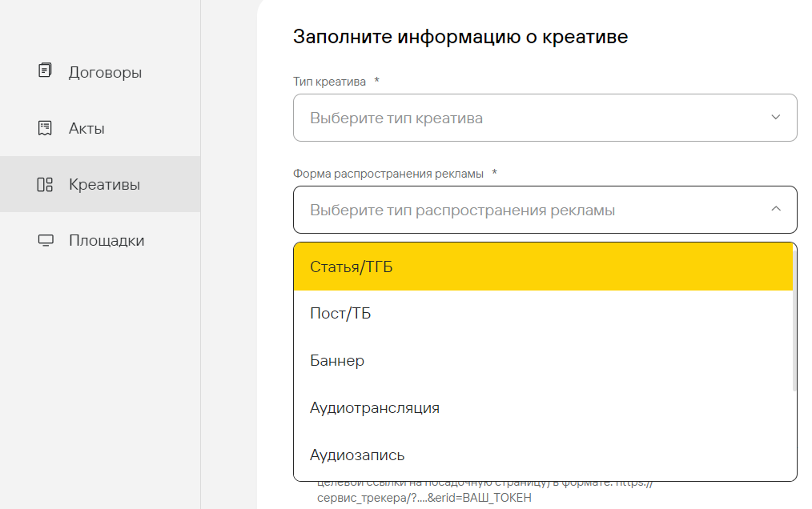This screenshot has width=812, height=509.
Task: Collapse the ad distribution form list arrow
Action: pos(775,209)
